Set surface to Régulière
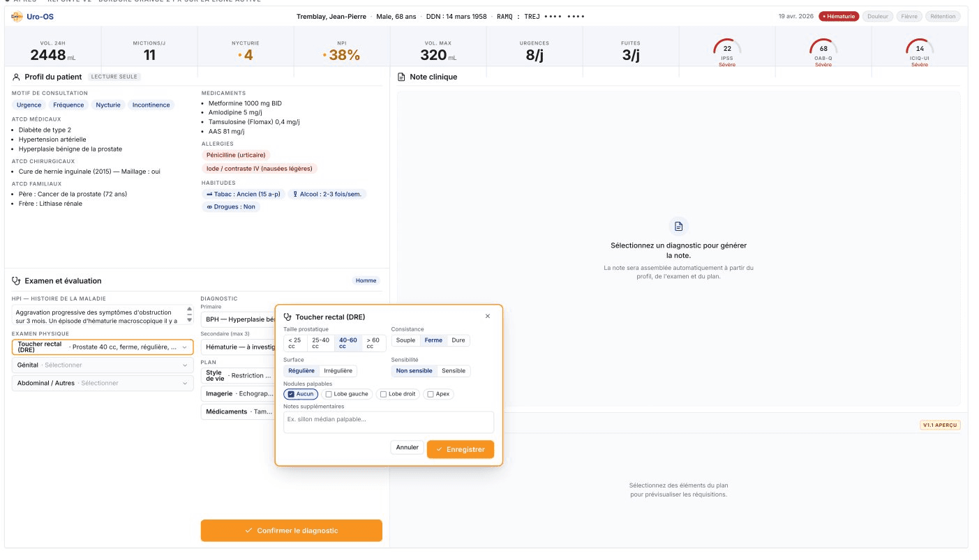The width and height of the screenshot is (979, 560). pyautogui.click(x=301, y=371)
